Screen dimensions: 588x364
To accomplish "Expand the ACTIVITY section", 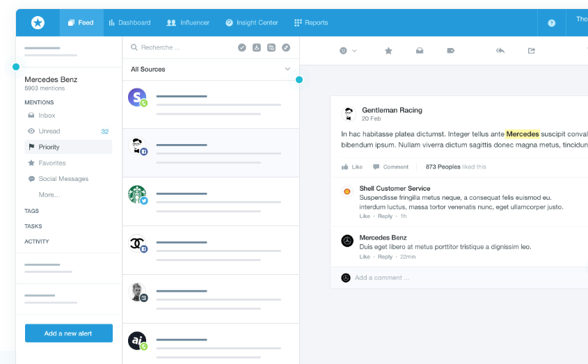I will [36, 242].
